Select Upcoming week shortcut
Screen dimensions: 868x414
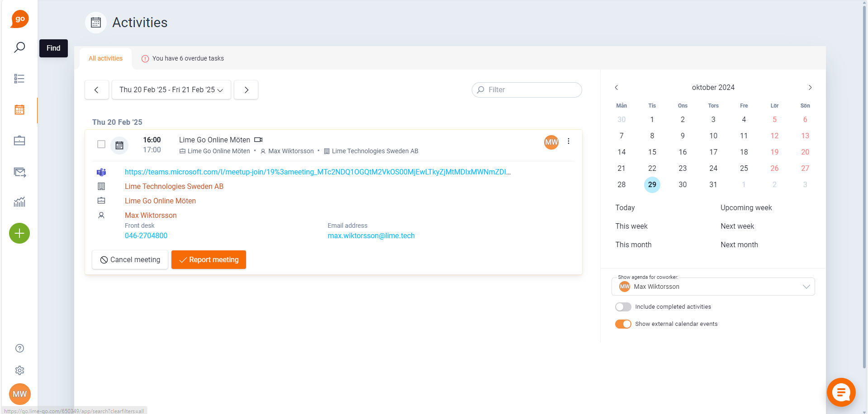746,207
